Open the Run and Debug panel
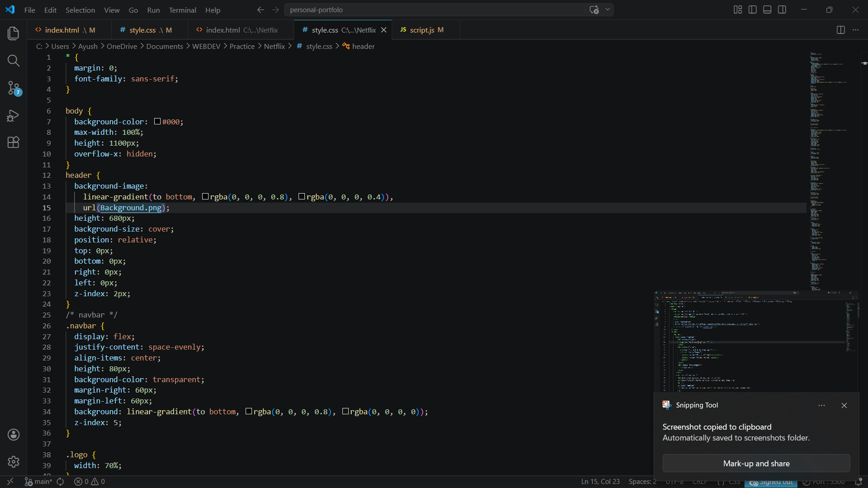 pyautogui.click(x=14, y=115)
